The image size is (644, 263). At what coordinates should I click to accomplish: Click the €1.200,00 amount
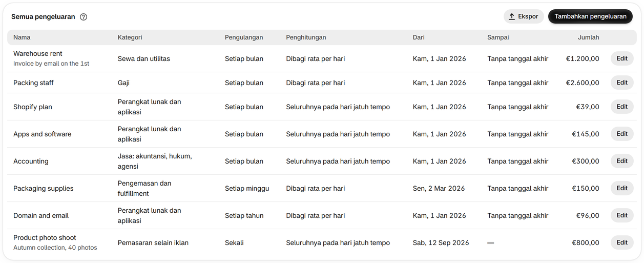[583, 58]
